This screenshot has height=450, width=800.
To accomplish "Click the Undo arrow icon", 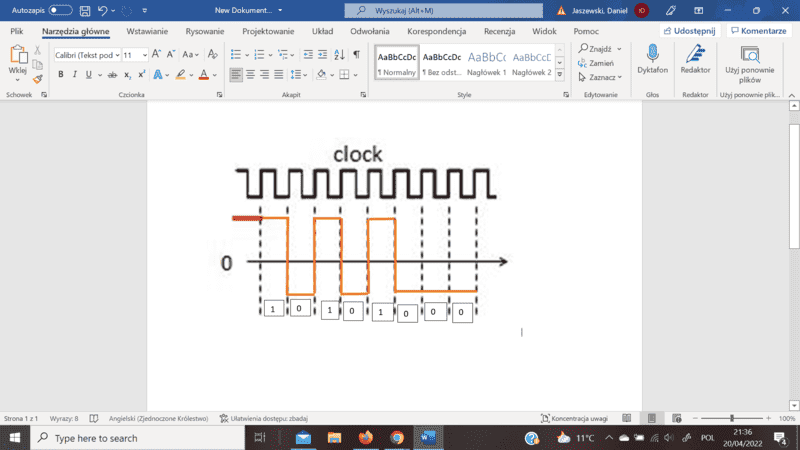I will [103, 10].
